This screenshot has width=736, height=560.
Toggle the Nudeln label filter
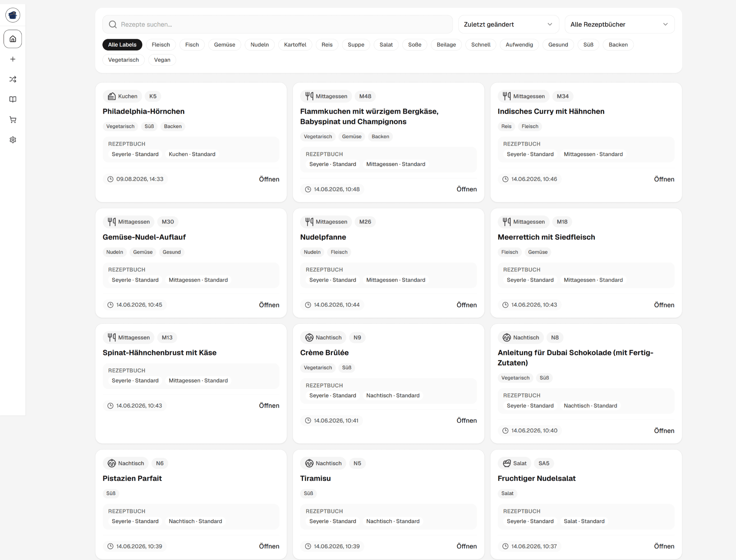point(259,45)
